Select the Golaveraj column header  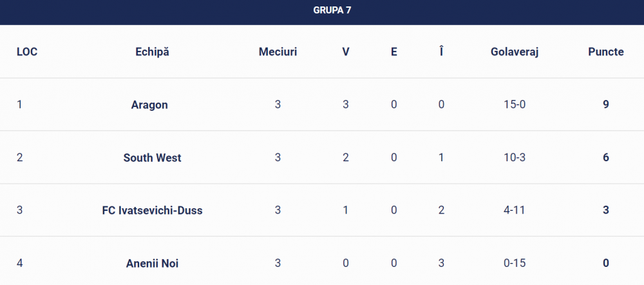(515, 52)
